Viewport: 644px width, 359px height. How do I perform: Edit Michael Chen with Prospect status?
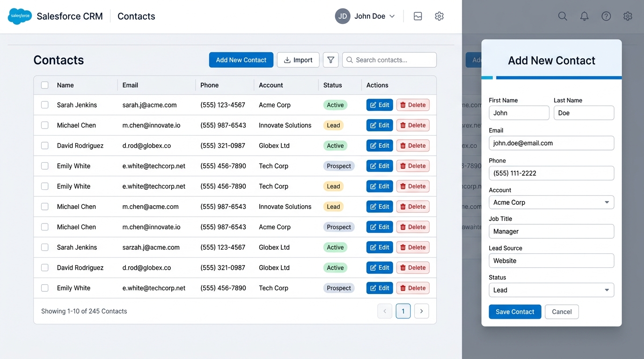tap(380, 227)
